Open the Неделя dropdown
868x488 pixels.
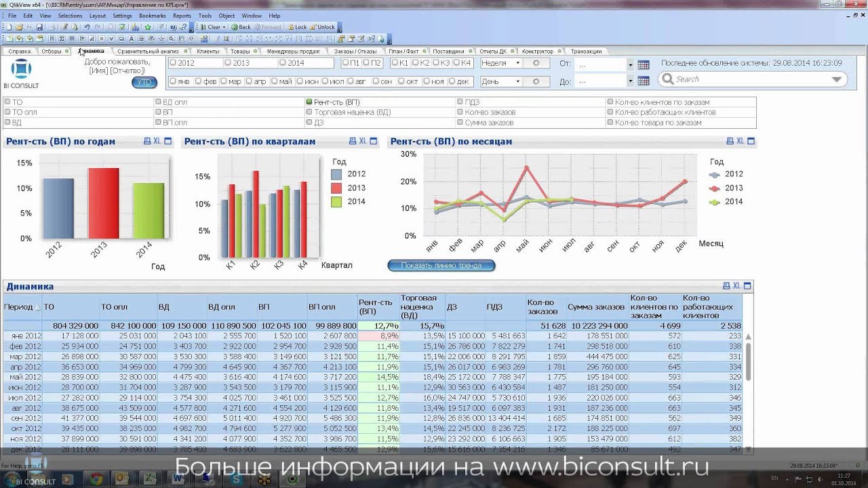click(x=517, y=63)
